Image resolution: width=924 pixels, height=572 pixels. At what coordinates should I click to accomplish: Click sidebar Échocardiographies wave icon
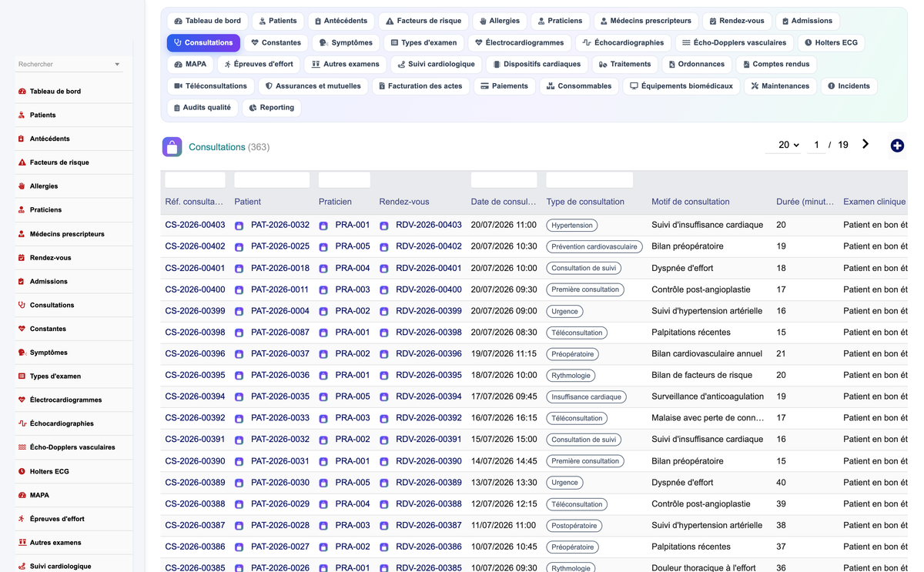click(x=22, y=424)
